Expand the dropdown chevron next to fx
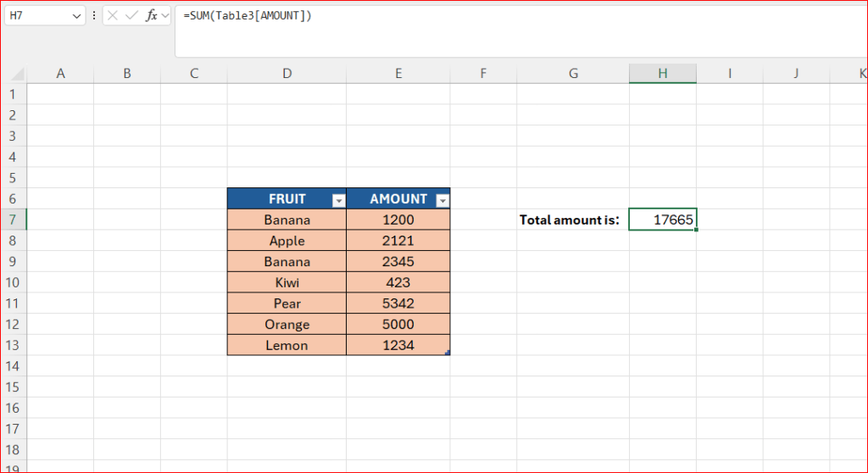This screenshot has height=473, width=868. point(166,15)
